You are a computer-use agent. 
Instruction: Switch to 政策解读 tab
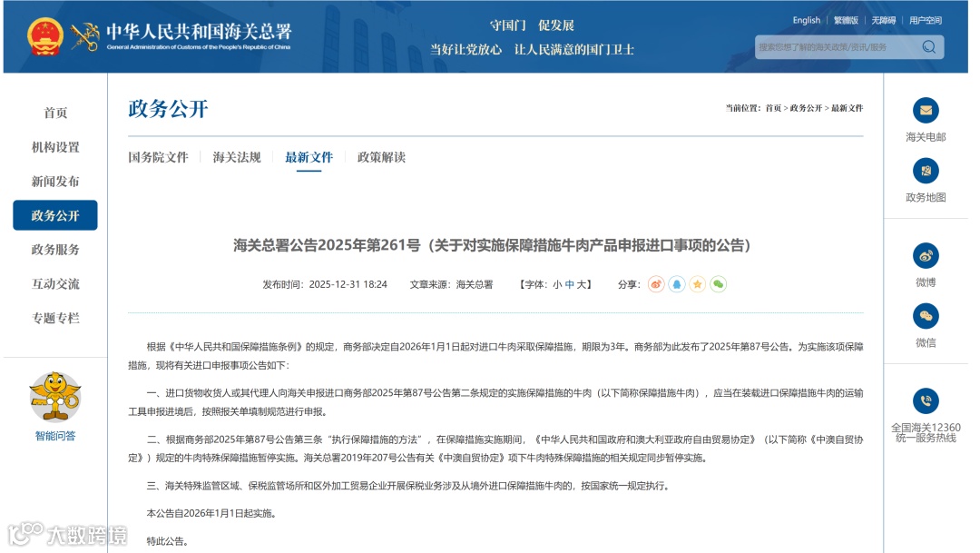coord(381,157)
